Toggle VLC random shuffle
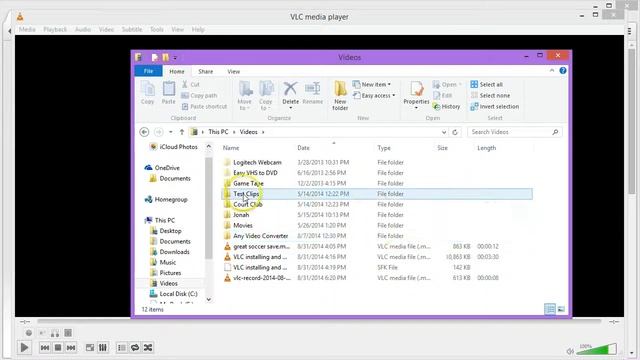The image size is (640, 360). click(148, 347)
